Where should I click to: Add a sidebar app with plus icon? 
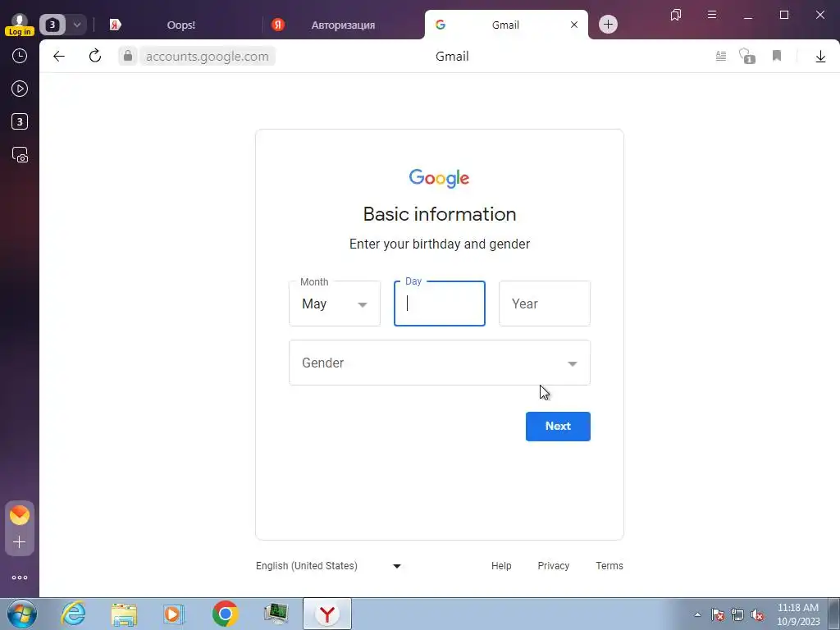point(20,542)
